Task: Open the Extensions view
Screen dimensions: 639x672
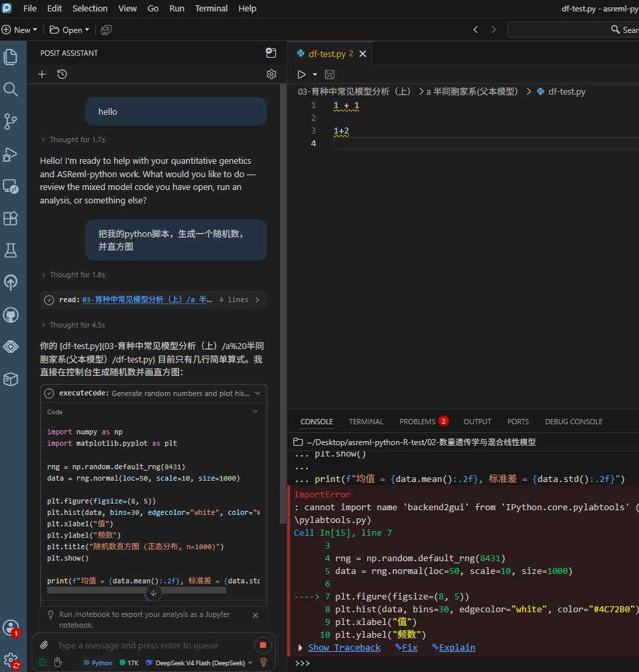Action: point(11,219)
